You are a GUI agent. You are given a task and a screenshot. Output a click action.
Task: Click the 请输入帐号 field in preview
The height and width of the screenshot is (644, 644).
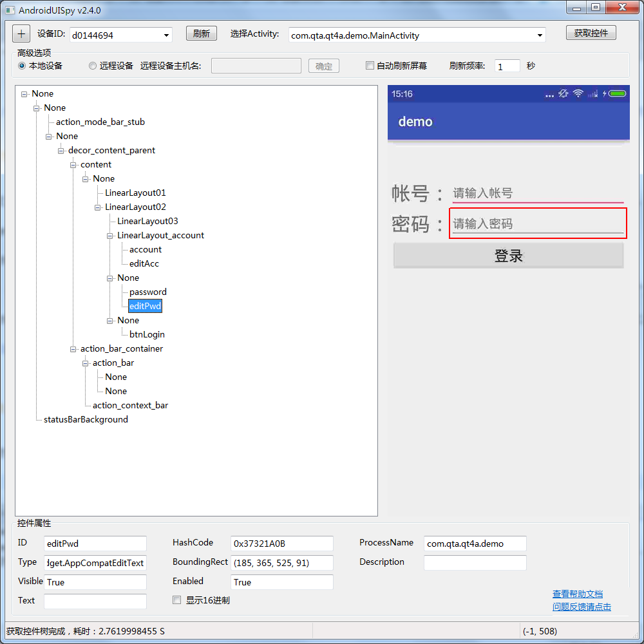(x=538, y=193)
